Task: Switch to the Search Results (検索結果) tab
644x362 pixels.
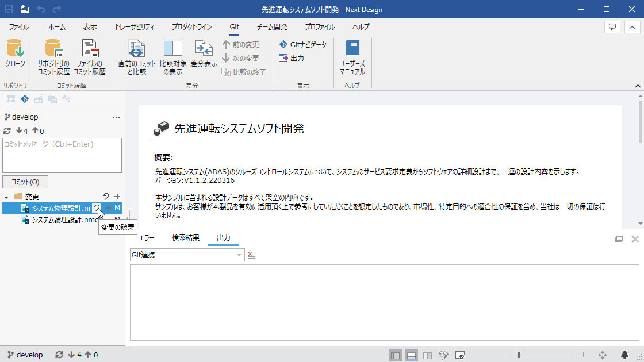Action: click(185, 238)
